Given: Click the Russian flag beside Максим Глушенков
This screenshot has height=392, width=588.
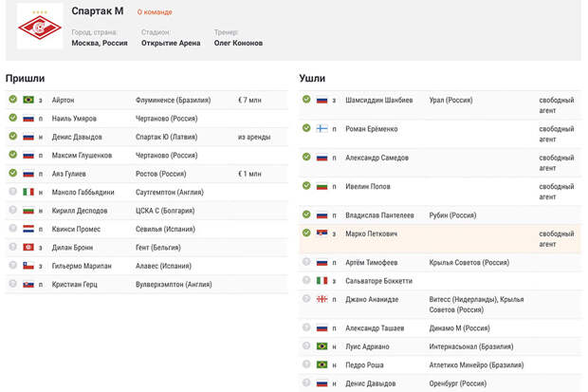Looking at the screenshot, I should 28,155.
